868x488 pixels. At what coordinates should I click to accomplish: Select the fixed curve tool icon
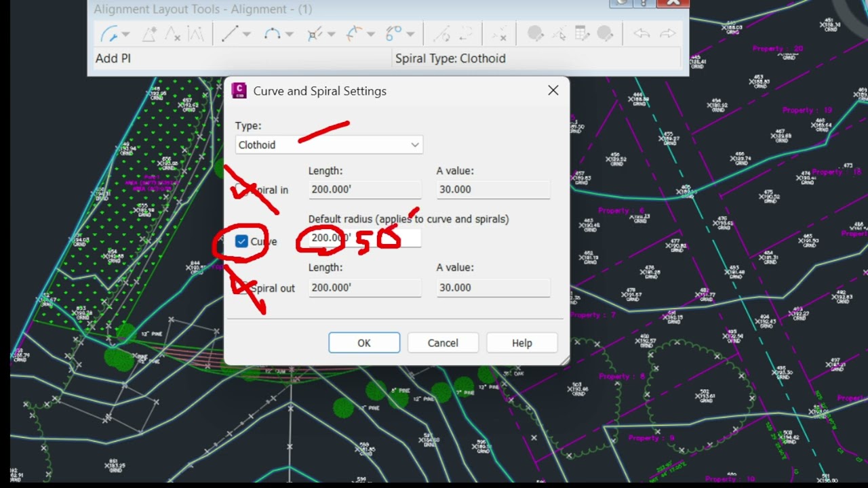272,34
